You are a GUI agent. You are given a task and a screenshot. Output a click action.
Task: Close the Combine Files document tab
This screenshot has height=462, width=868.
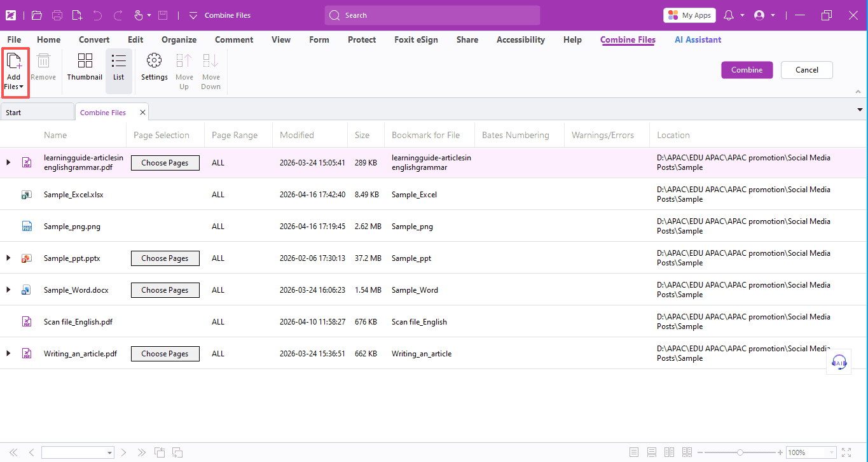point(143,112)
